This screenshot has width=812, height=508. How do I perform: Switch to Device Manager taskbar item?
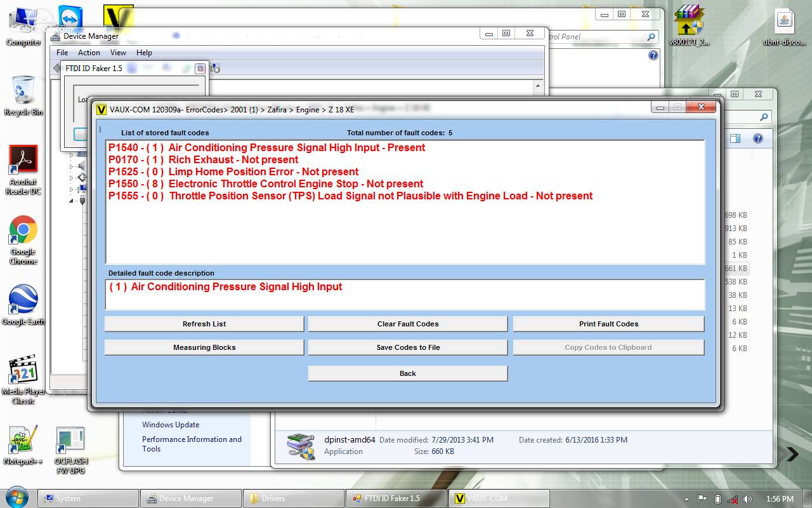coord(191,498)
